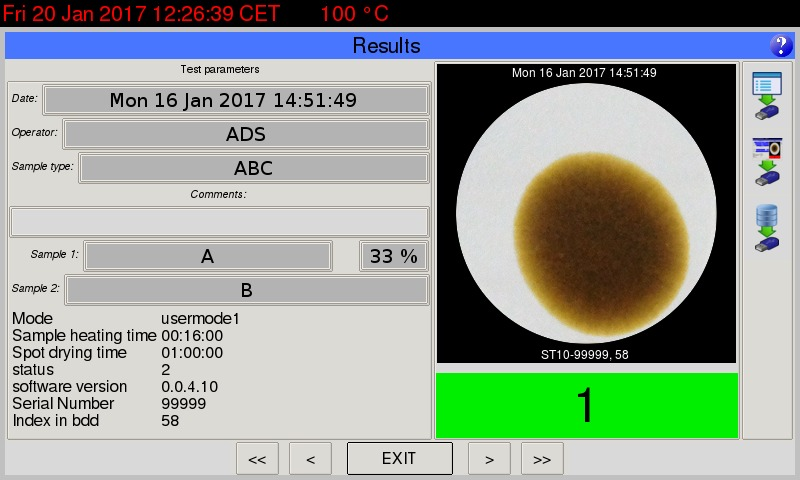The image size is (800, 480).
Task: Click the Date field showing Mon 16 Jan 2017
Action: pyautogui.click(x=235, y=100)
